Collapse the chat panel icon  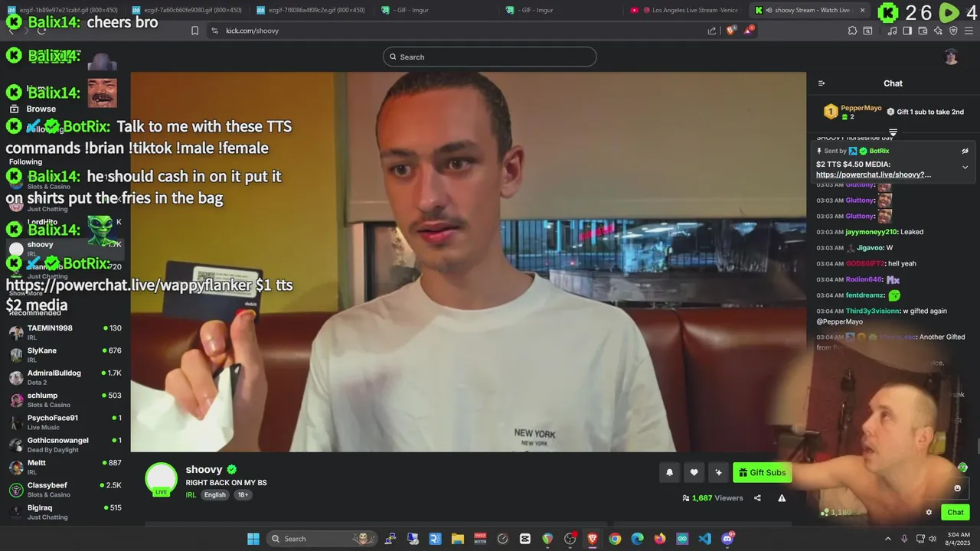coord(822,83)
